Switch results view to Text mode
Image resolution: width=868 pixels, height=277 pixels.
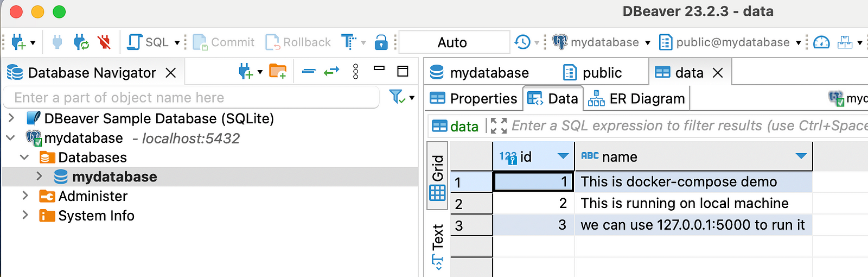(x=437, y=245)
